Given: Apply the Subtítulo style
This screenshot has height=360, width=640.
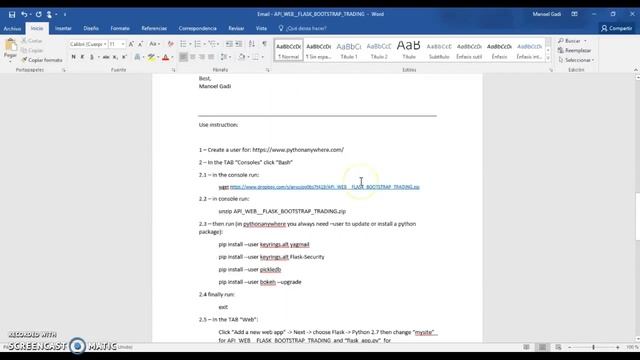Looking at the screenshot, I should pyautogui.click(x=439, y=50).
